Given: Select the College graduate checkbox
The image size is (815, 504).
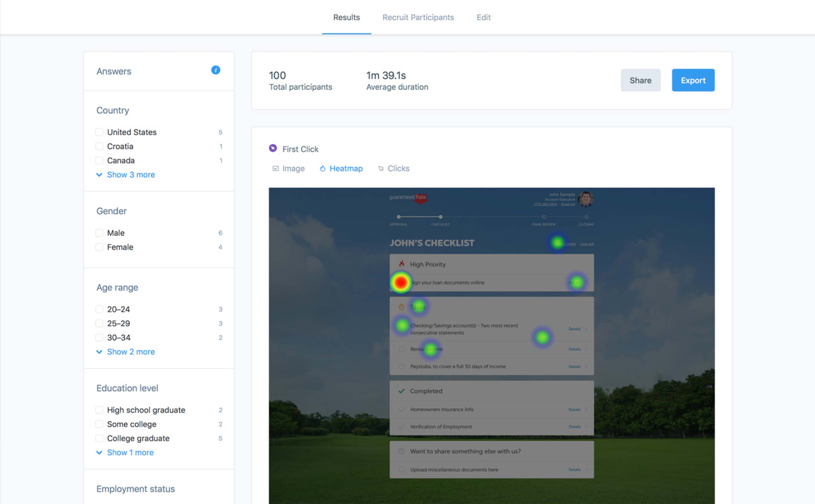Looking at the screenshot, I should [x=99, y=438].
